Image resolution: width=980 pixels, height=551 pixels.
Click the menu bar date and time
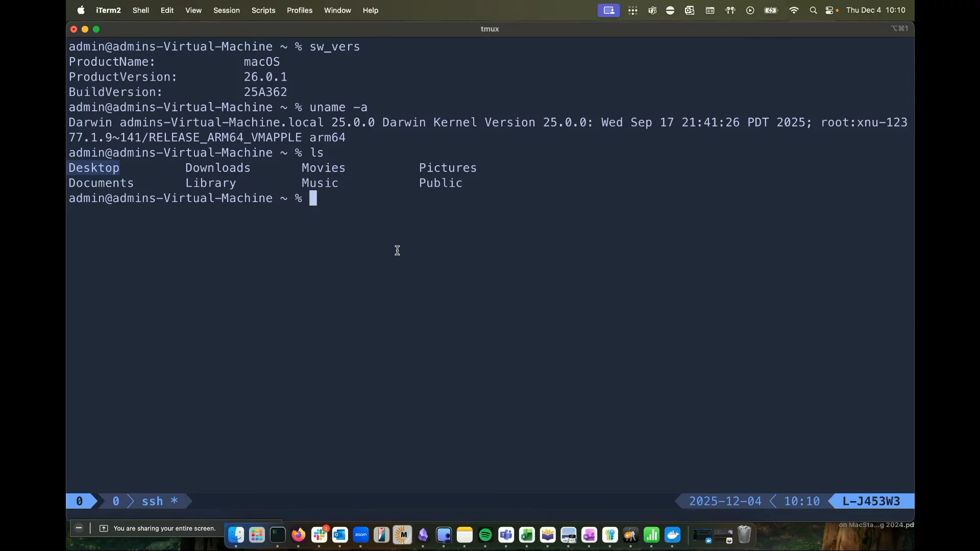pyautogui.click(x=875, y=10)
